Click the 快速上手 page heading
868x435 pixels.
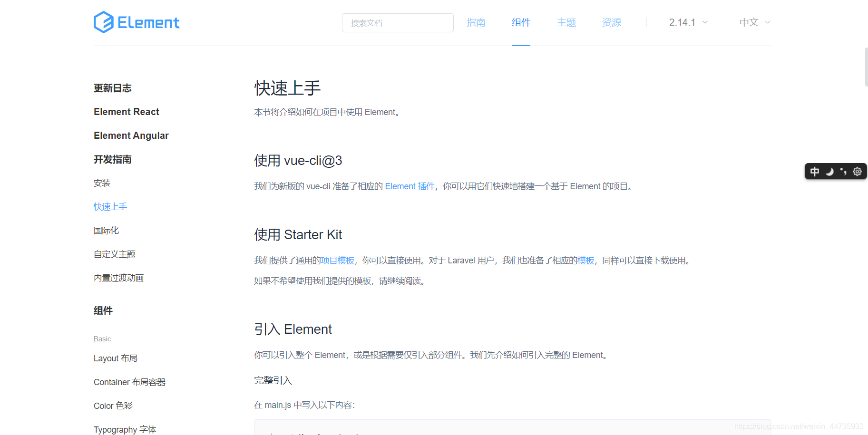pyautogui.click(x=288, y=88)
